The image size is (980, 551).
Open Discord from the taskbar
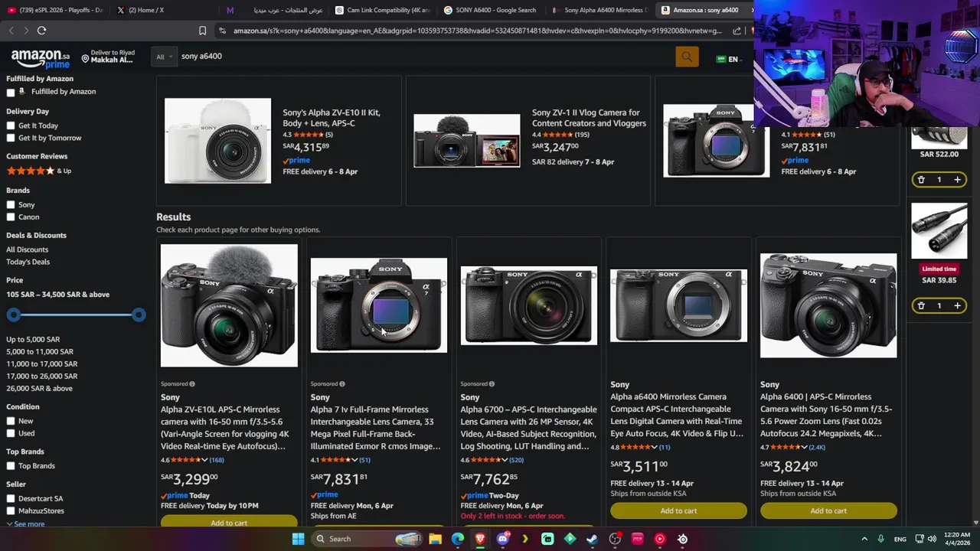click(502, 539)
